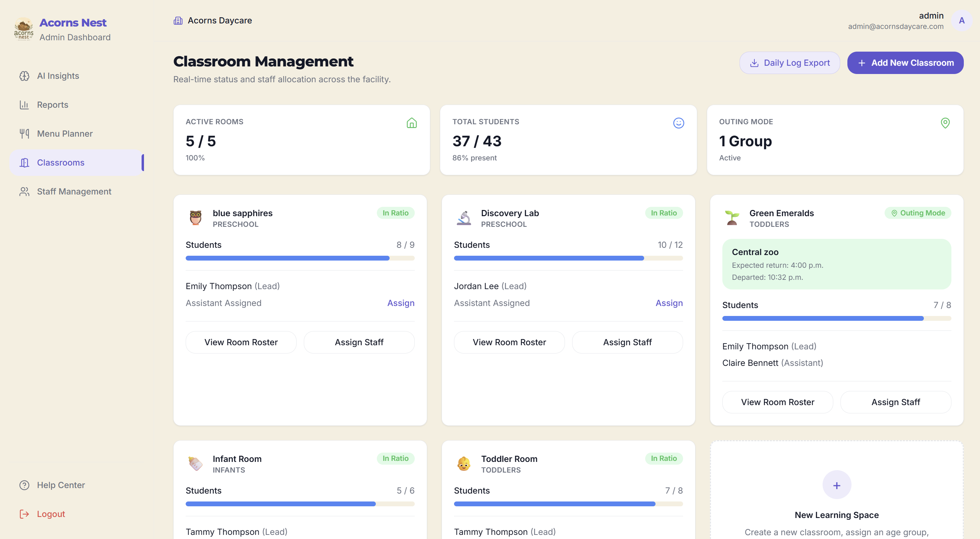This screenshot has width=980, height=539.
Task: Click Assign link in blue sapphires card
Action: click(x=401, y=303)
